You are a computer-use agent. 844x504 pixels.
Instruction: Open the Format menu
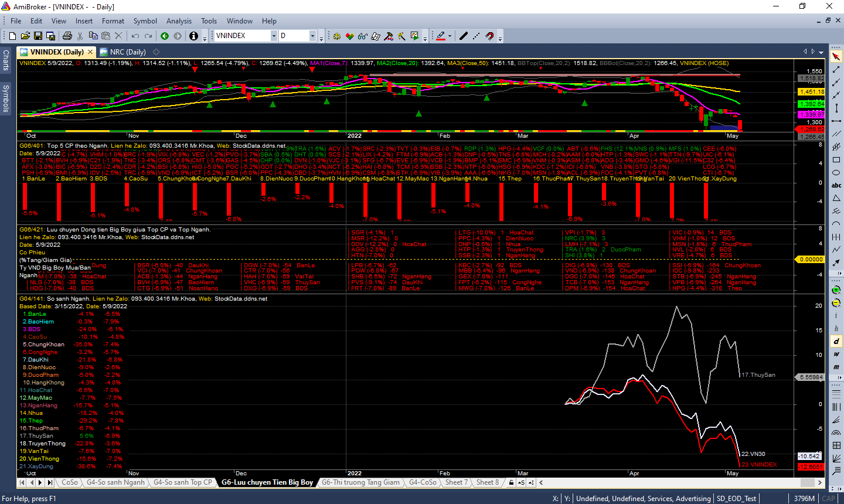click(x=113, y=21)
